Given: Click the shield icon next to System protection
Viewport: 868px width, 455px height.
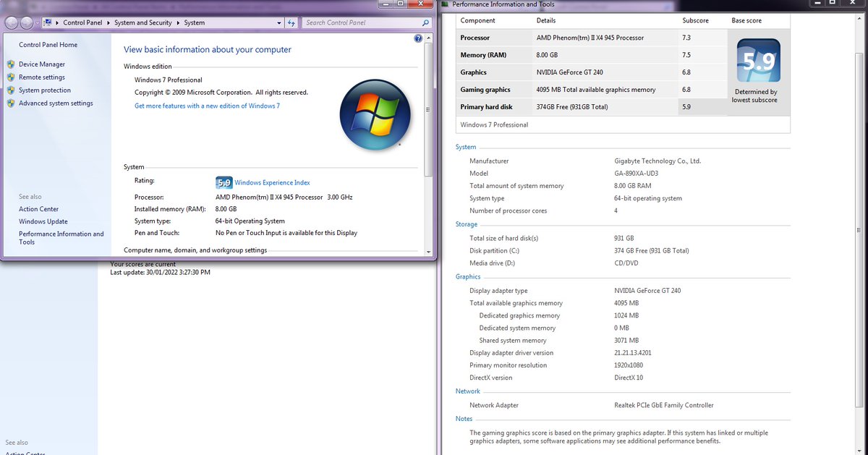Looking at the screenshot, I should click(x=11, y=90).
